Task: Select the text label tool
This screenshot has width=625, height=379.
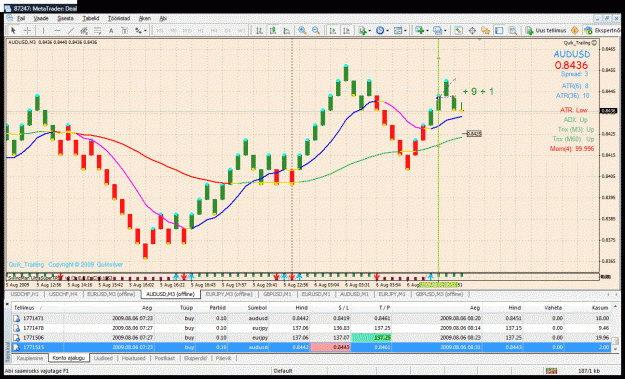Action: 125,30
